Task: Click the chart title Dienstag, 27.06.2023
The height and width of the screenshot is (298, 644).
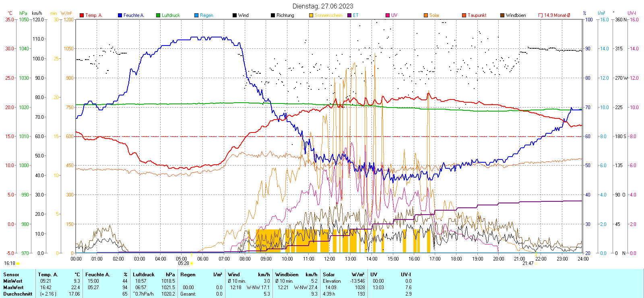Action: tap(323, 6)
